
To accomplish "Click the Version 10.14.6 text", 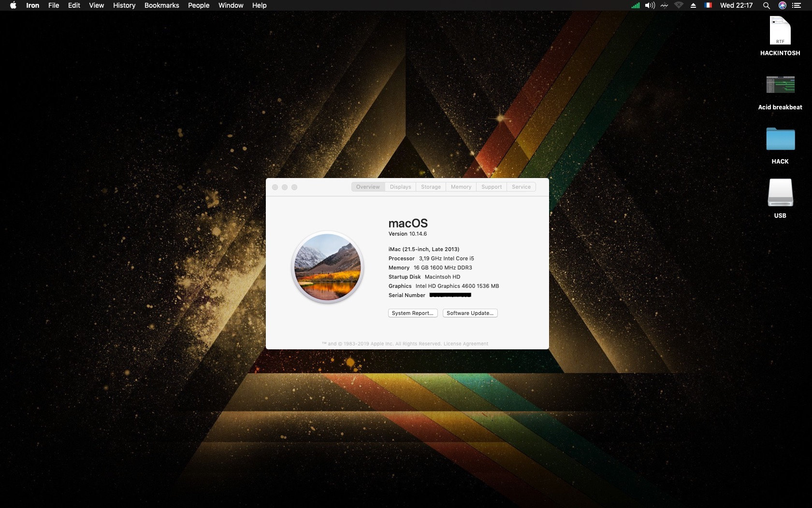I will coord(408,234).
